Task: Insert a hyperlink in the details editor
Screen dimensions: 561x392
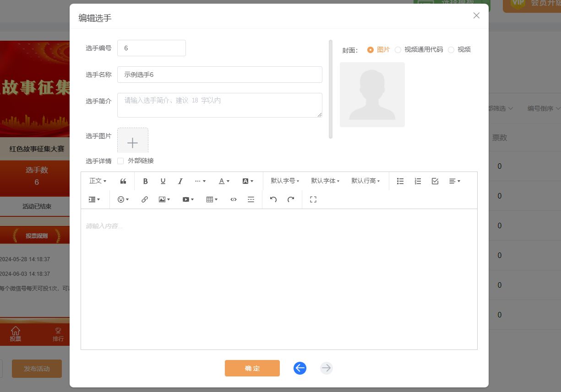Action: pyautogui.click(x=145, y=199)
